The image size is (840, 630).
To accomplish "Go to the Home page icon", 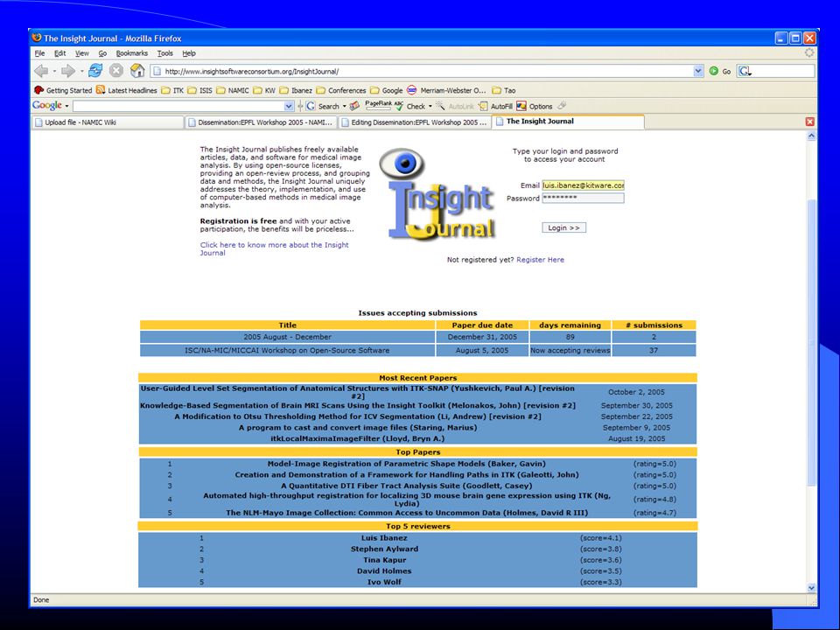I will (137, 71).
